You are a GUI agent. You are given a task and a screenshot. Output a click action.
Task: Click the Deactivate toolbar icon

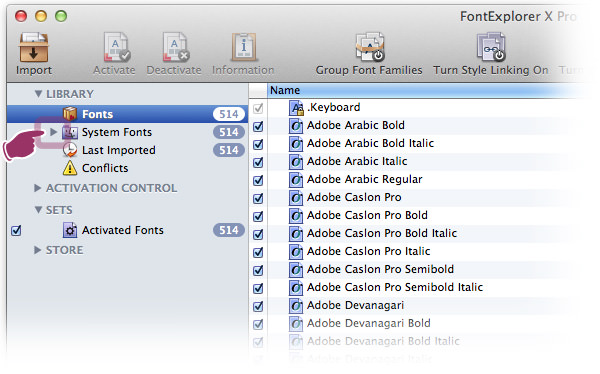(x=175, y=47)
